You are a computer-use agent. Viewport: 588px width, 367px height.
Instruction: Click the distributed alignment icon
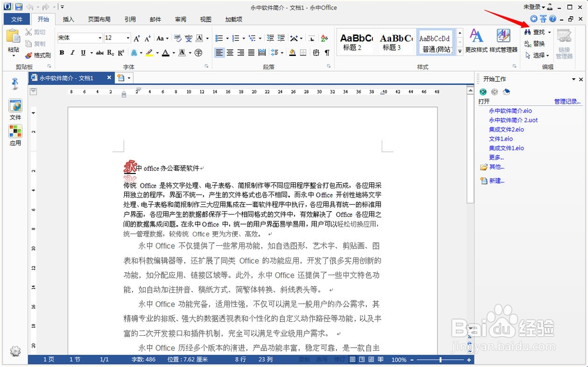point(262,53)
